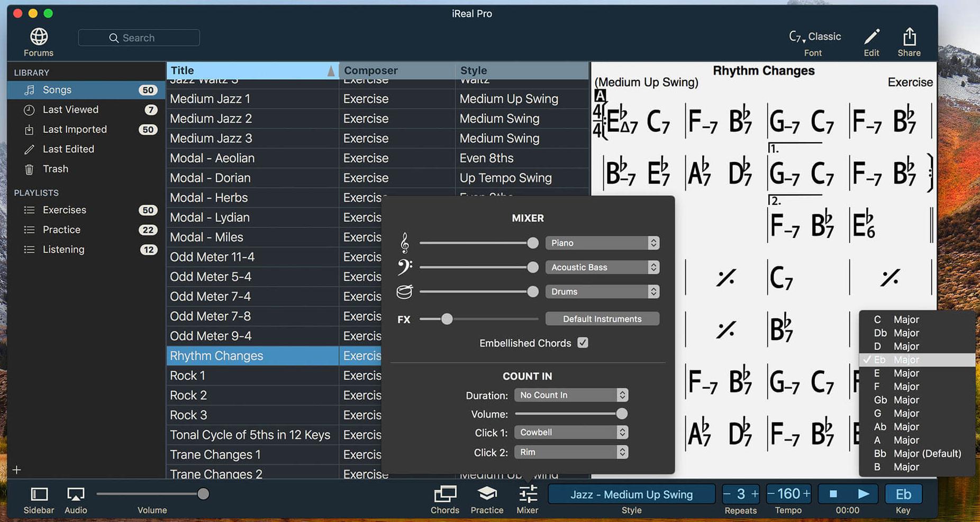Viewport: 980px width, 522px height.
Task: Choose F Major in key menu
Action: coord(918,387)
